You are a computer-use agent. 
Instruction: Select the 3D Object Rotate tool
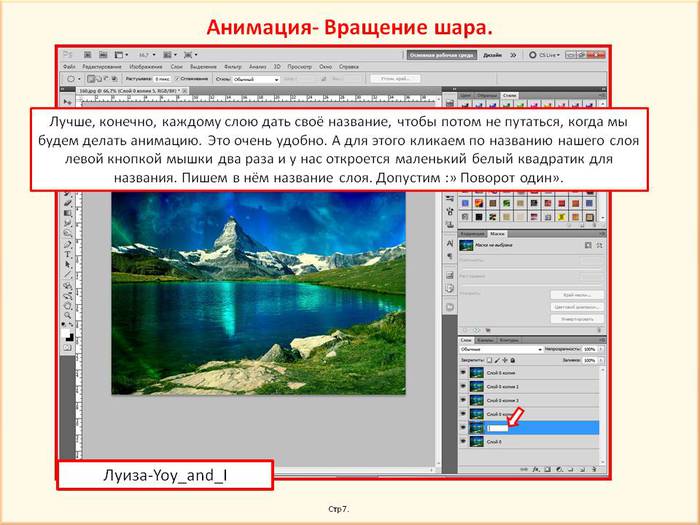(68, 286)
